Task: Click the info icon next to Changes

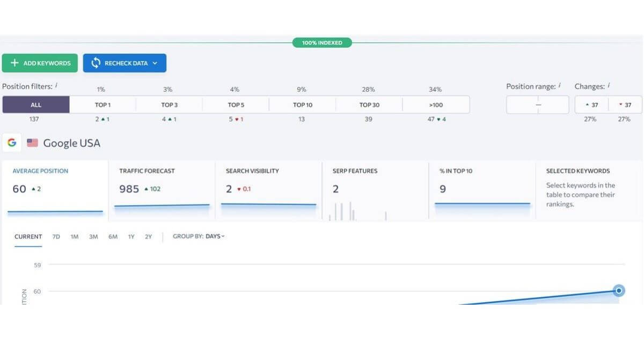Action: pos(609,85)
